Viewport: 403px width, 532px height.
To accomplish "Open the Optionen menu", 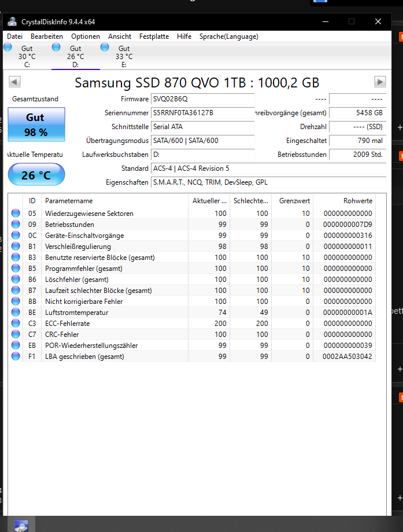I will coord(86,36).
